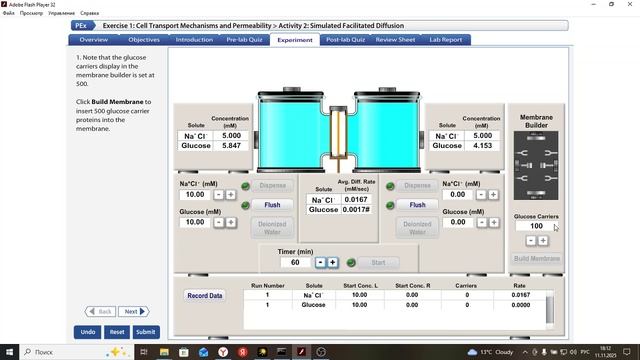Increase glucose carriers count
Image resolution: width=640 pixels, height=360 pixels.
click(x=543, y=241)
